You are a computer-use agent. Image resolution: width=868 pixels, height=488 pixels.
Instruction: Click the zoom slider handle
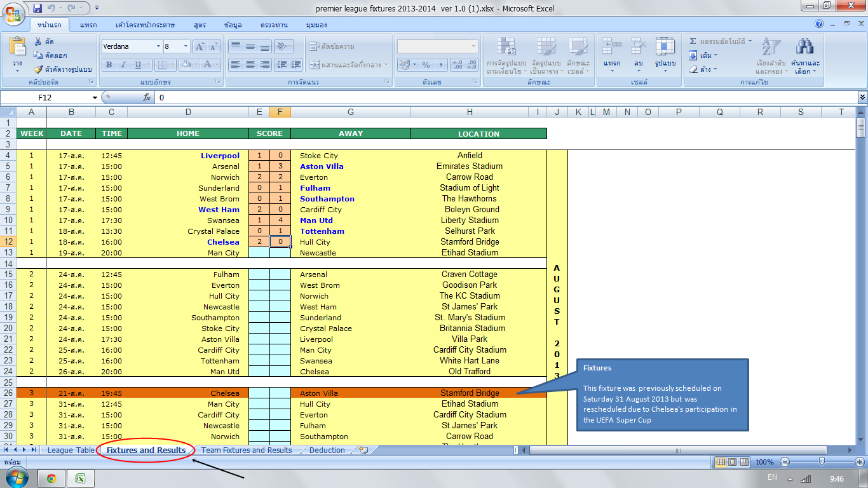pyautogui.click(x=821, y=462)
